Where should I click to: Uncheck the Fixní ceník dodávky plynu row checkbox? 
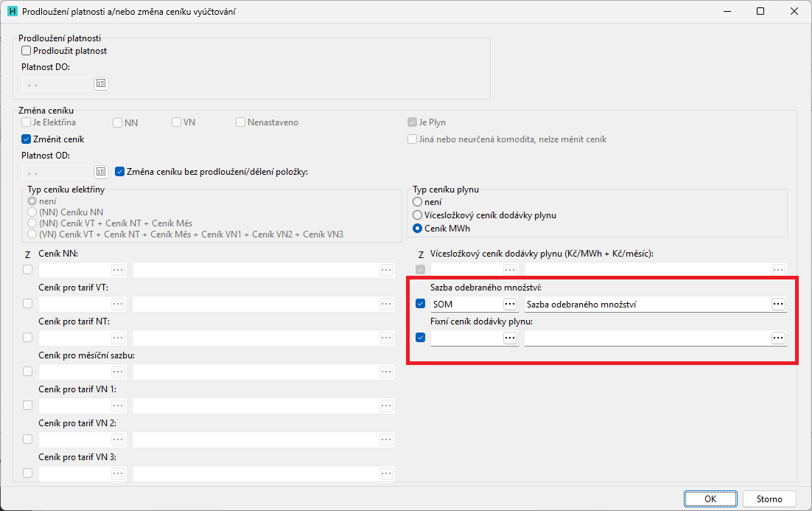pyautogui.click(x=420, y=338)
